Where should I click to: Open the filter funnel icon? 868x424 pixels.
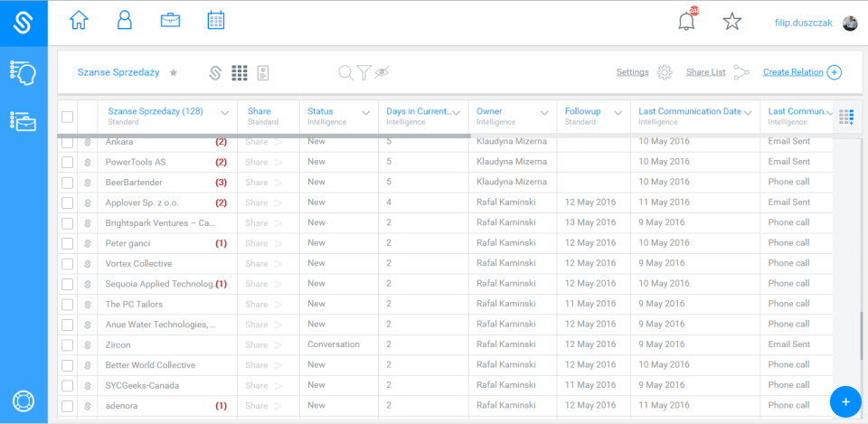tap(363, 72)
